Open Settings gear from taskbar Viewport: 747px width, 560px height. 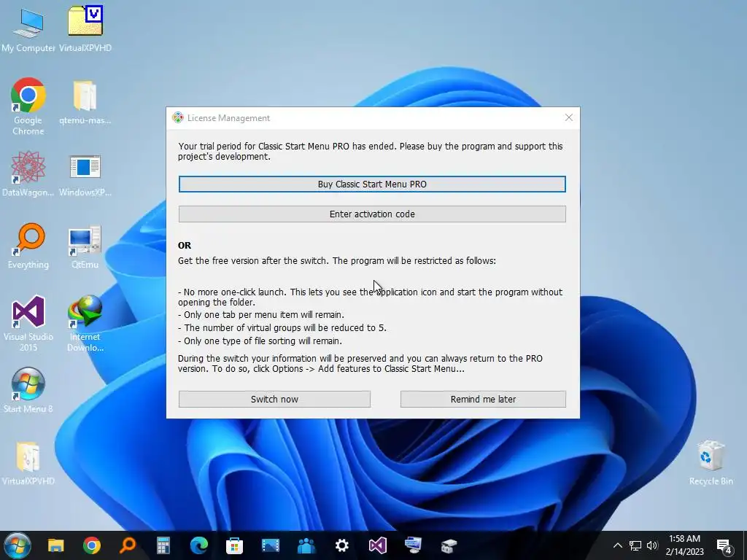[x=341, y=545]
